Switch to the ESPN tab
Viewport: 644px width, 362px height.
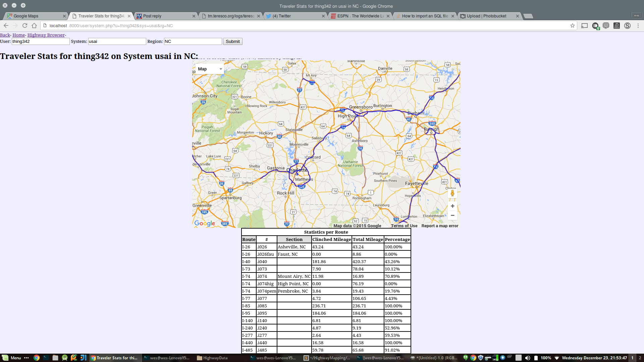click(x=360, y=16)
